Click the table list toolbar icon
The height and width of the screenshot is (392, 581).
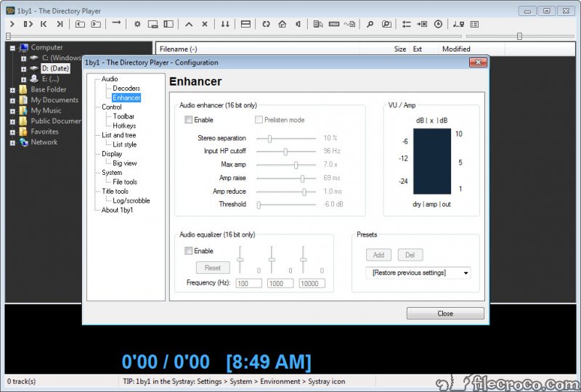coord(474,24)
